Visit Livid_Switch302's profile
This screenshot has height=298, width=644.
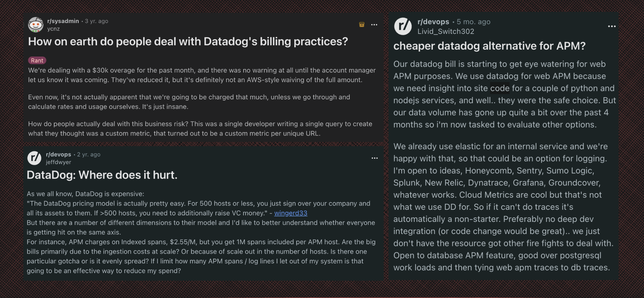[x=446, y=31]
